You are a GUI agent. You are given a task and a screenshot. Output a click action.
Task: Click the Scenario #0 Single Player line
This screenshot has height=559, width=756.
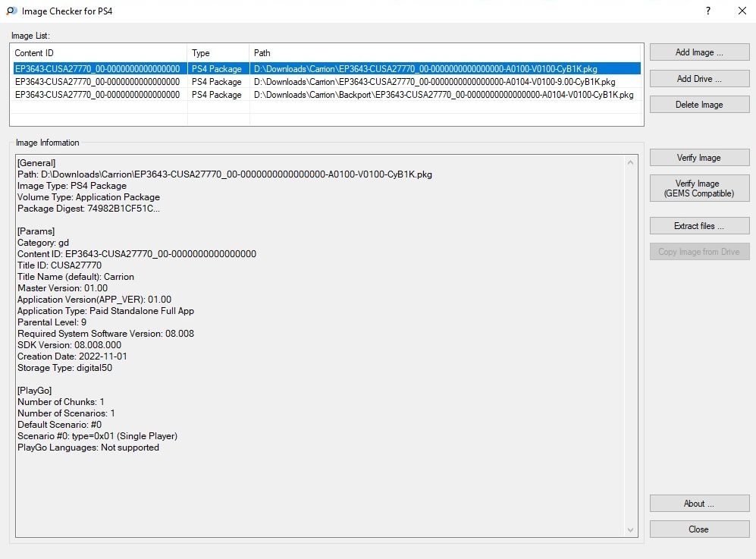click(x=97, y=436)
